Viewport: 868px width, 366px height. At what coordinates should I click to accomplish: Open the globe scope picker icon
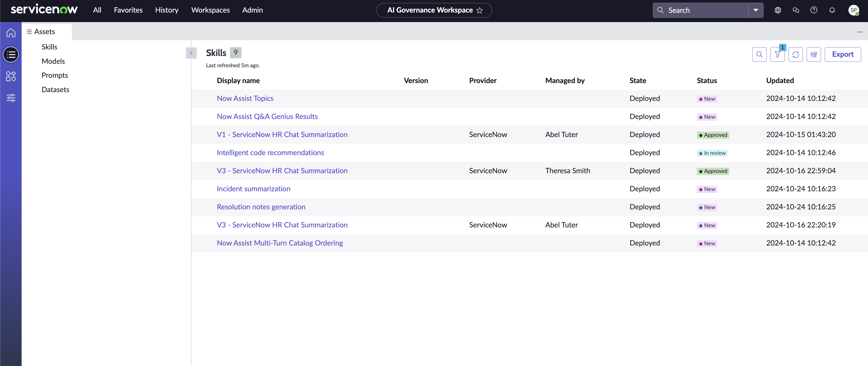(778, 10)
